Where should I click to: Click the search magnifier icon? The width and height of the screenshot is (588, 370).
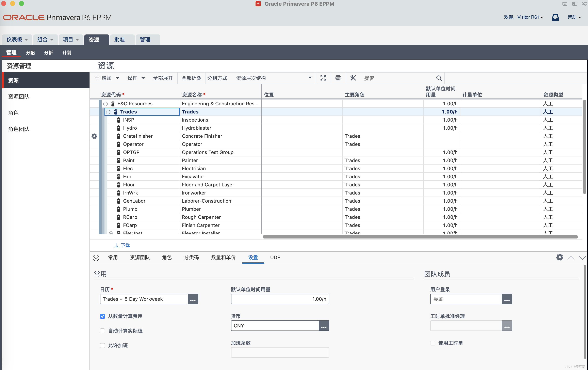click(x=439, y=78)
